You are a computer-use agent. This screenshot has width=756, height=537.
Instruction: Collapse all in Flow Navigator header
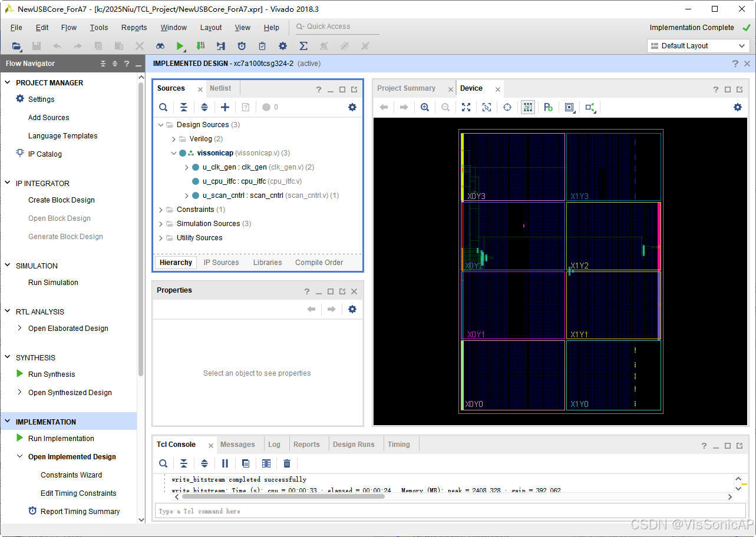[x=103, y=64]
